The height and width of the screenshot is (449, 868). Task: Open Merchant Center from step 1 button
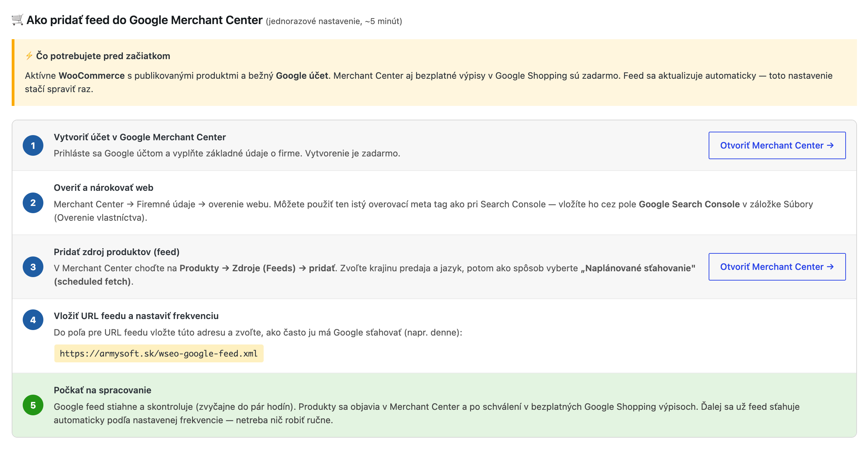[x=777, y=145]
